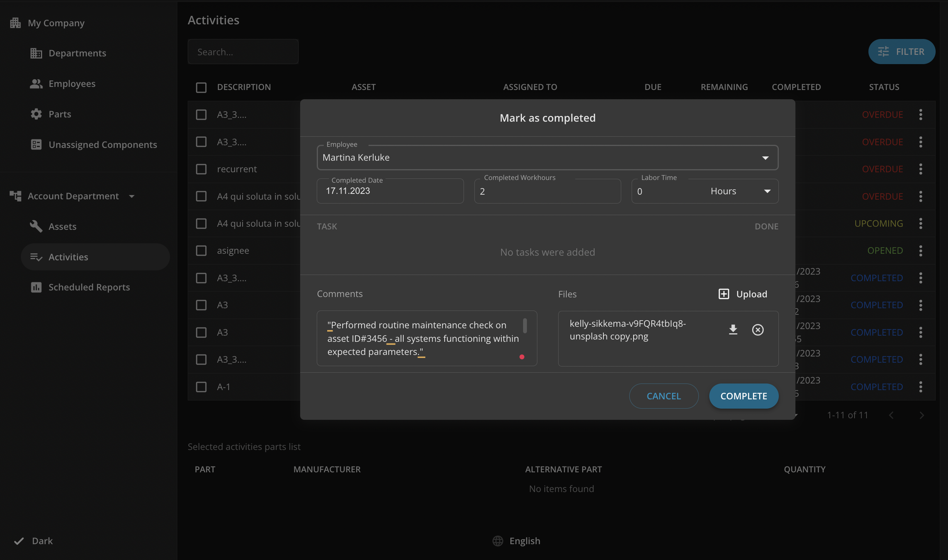The width and height of the screenshot is (948, 560).
Task: Open three-dot menu for OPENED row
Action: pos(921,251)
